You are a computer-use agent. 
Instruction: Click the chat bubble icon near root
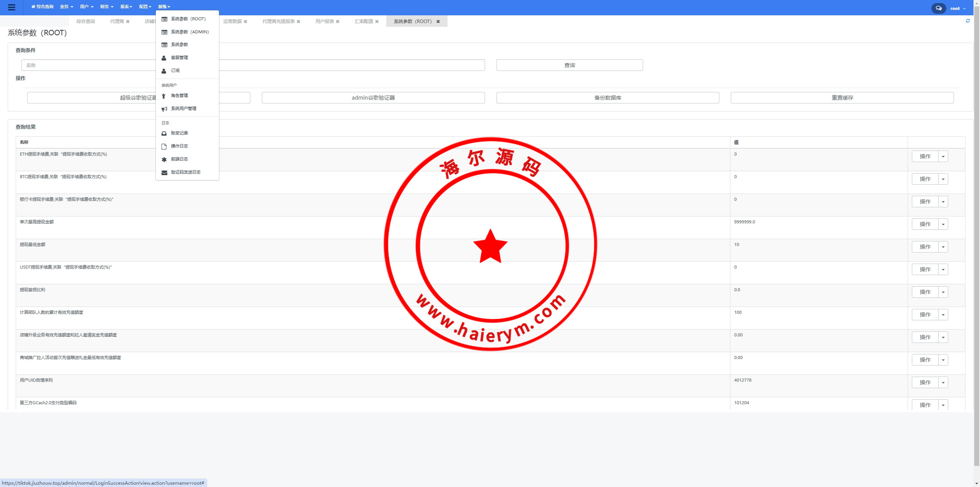click(x=938, y=8)
